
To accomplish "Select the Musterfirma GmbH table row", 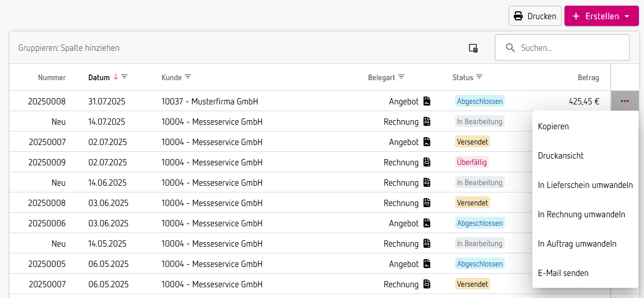I will tap(310, 101).
